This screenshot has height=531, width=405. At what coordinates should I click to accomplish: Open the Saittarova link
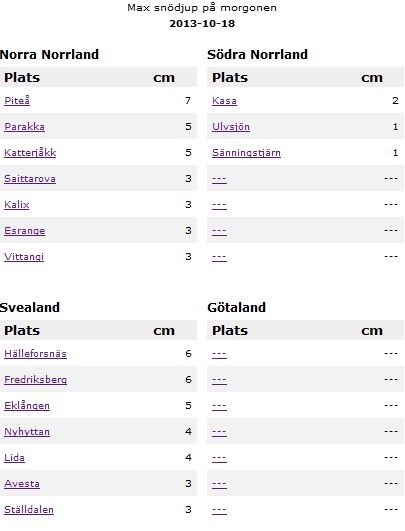[30, 179]
